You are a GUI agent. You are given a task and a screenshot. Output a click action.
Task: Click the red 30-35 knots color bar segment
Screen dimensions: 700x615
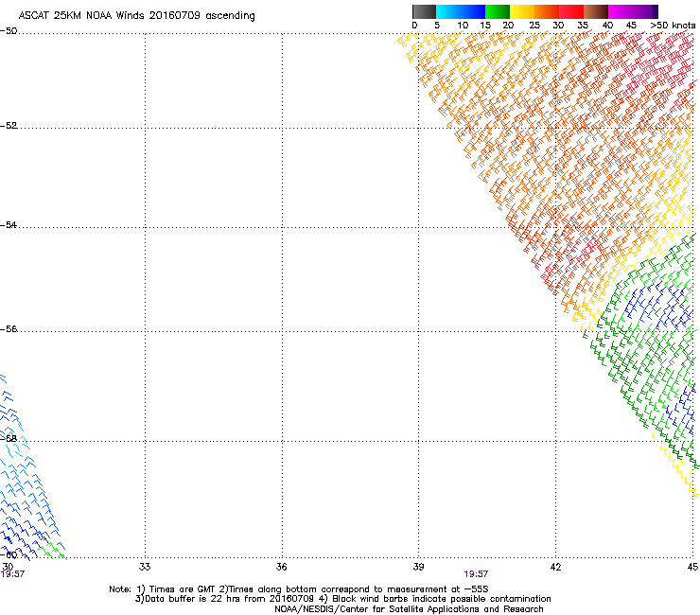(571, 11)
